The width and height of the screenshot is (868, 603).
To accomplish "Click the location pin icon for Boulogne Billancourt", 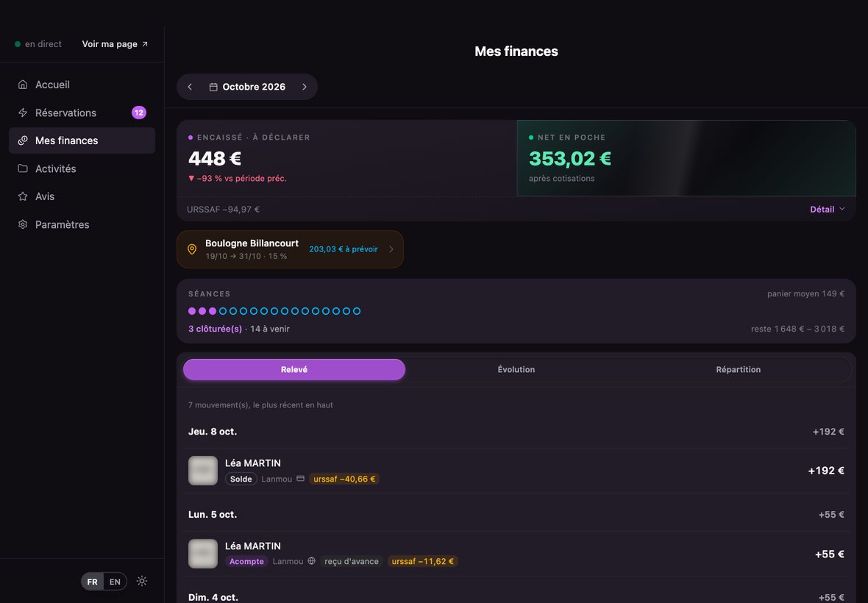I will point(192,249).
